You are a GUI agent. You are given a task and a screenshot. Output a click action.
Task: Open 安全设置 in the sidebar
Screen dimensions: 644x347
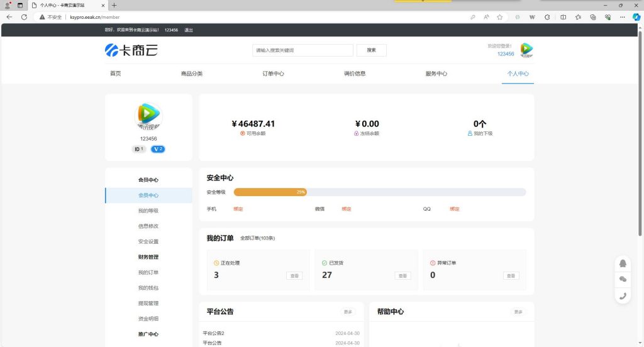[x=148, y=241]
